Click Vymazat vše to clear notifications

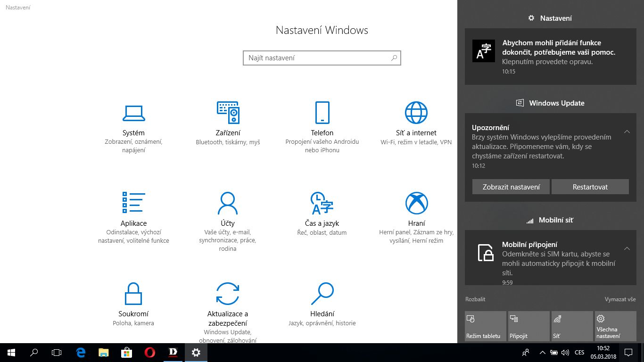click(620, 299)
